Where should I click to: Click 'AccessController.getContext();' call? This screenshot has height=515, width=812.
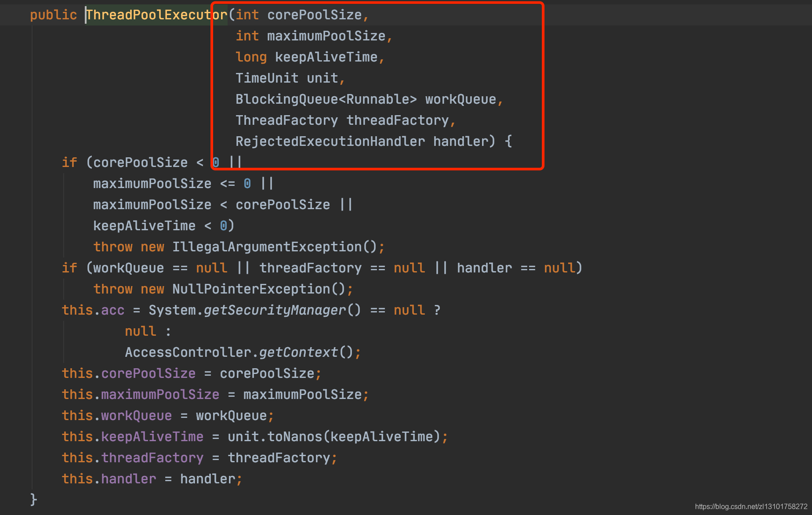[x=243, y=352]
